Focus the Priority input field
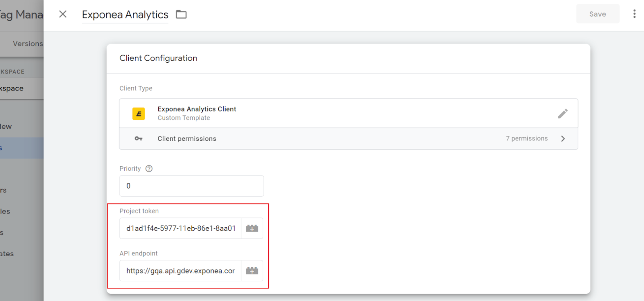Viewport: 644px width, 301px height. pos(192,186)
